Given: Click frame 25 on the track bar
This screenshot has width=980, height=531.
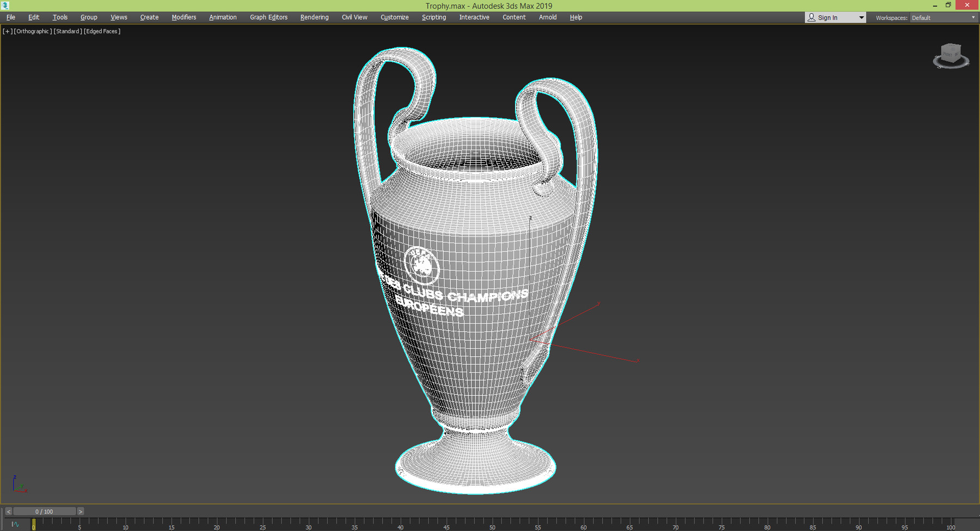Looking at the screenshot, I should [x=262, y=524].
